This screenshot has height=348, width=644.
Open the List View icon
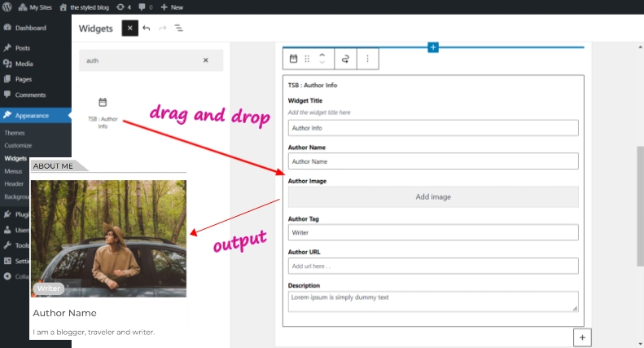point(178,28)
